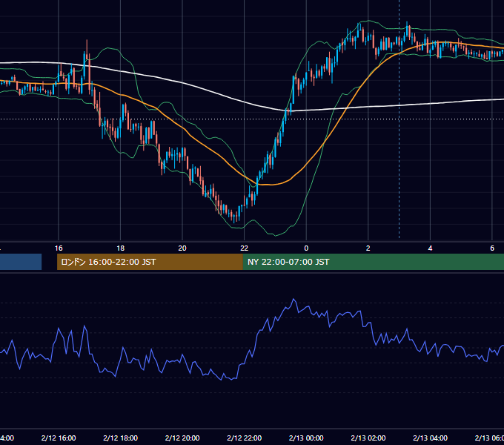
Task: Click the blue session bar left of ロンドン
Action: (21, 262)
